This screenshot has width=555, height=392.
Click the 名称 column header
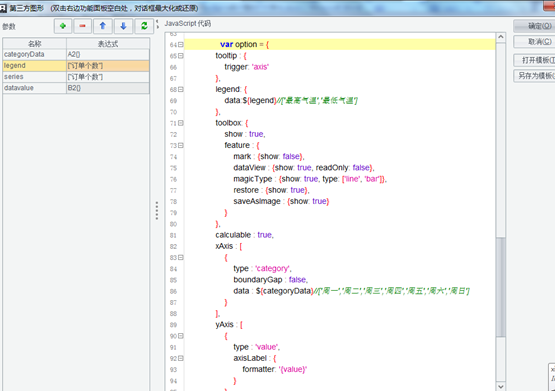pyautogui.click(x=35, y=44)
